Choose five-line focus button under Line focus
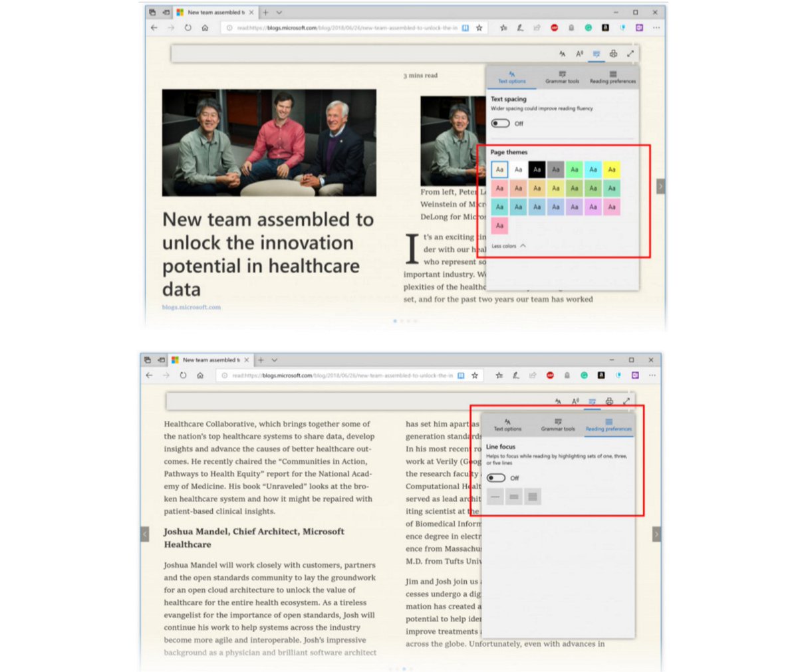This screenshot has width=798, height=672. pos(532,497)
